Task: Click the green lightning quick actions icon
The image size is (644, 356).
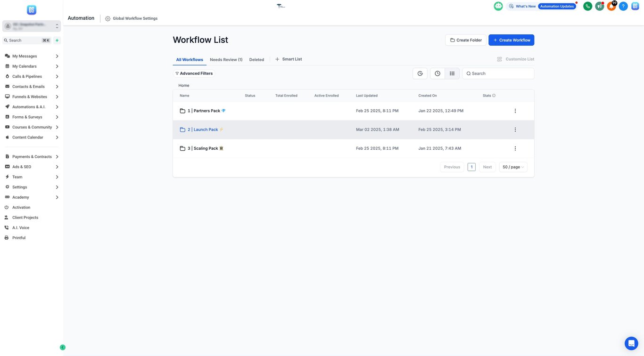Action: click(57, 40)
